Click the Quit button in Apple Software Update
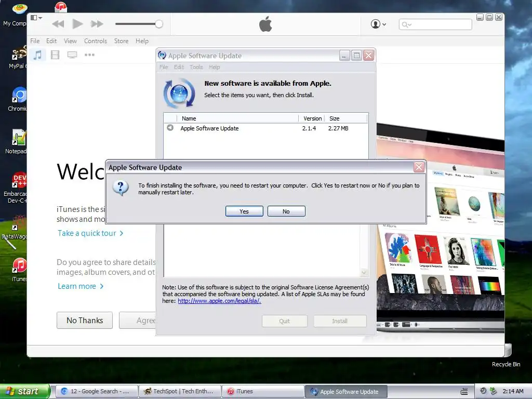The height and width of the screenshot is (399, 532). pyautogui.click(x=284, y=321)
